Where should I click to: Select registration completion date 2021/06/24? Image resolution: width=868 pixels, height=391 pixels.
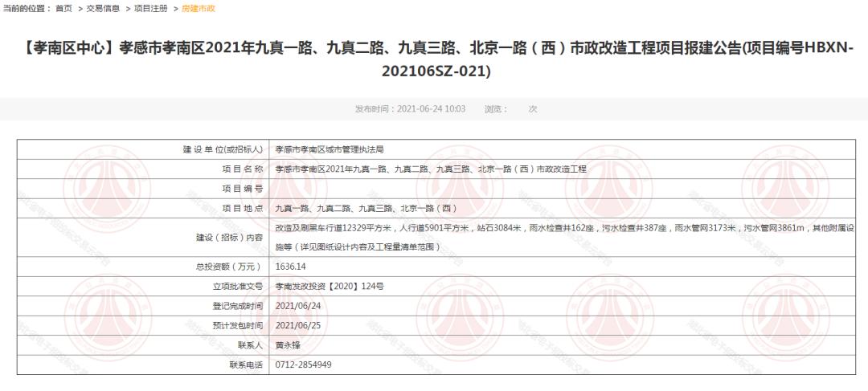tap(298, 306)
